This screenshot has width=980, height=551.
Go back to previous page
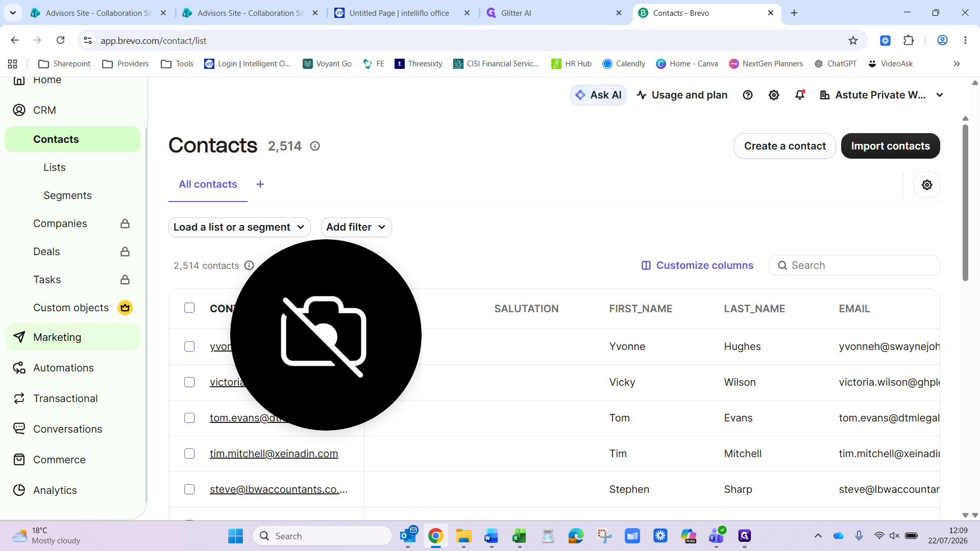pos(15,40)
